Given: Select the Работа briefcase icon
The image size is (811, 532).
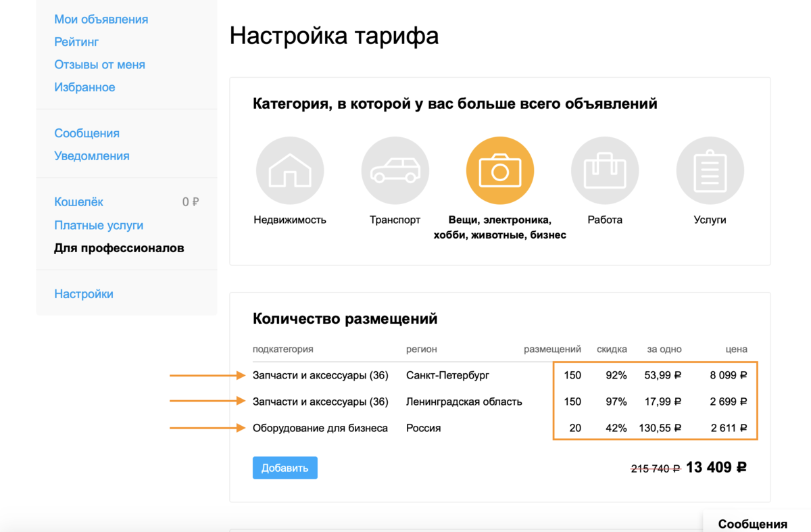Looking at the screenshot, I should (x=605, y=170).
